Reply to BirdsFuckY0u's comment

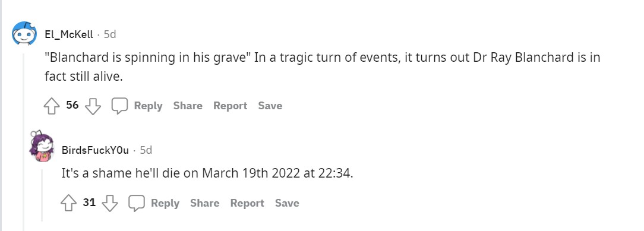165,203
